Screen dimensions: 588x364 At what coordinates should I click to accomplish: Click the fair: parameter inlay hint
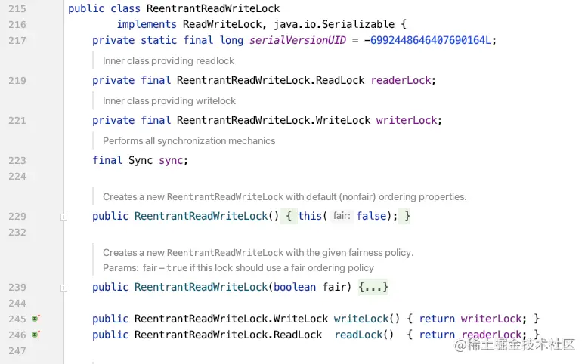[x=342, y=216]
